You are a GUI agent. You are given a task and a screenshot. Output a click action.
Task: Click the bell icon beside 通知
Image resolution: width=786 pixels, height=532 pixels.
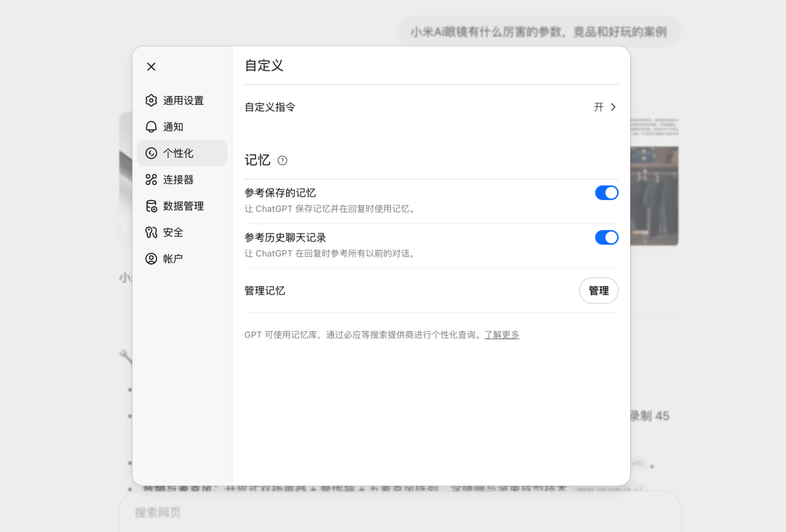tap(151, 127)
